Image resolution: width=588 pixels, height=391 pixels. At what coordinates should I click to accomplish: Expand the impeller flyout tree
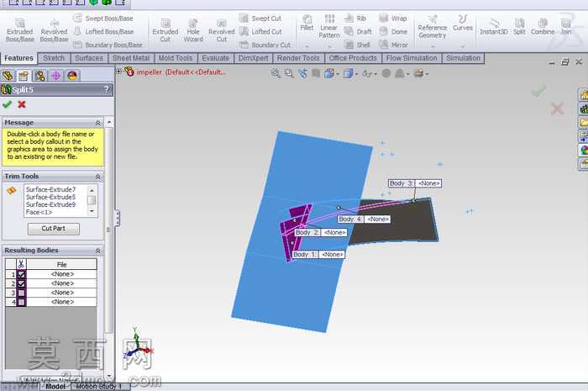click(118, 71)
